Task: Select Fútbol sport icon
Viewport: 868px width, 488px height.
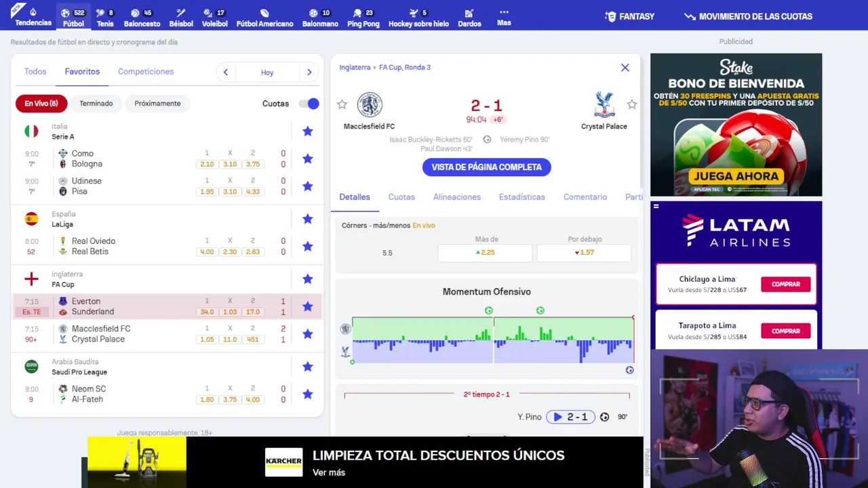Action: coord(73,18)
